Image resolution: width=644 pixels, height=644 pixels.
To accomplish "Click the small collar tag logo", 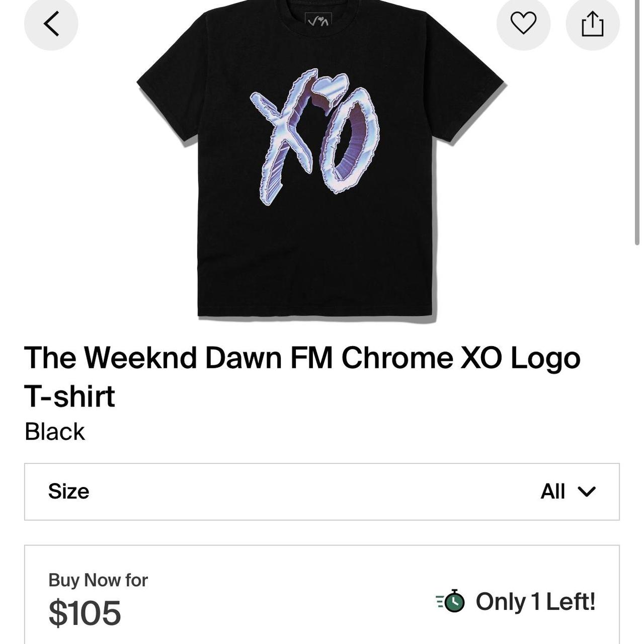I will (x=318, y=20).
